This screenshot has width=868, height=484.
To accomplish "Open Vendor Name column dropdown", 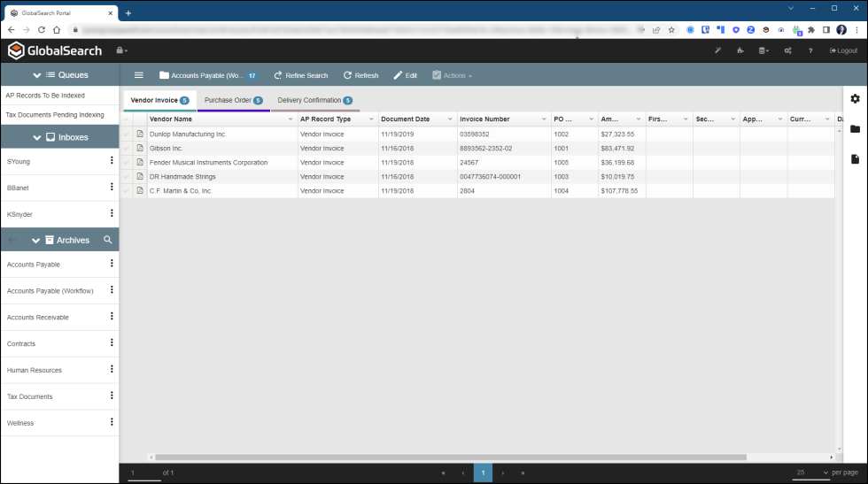I will [x=291, y=119].
